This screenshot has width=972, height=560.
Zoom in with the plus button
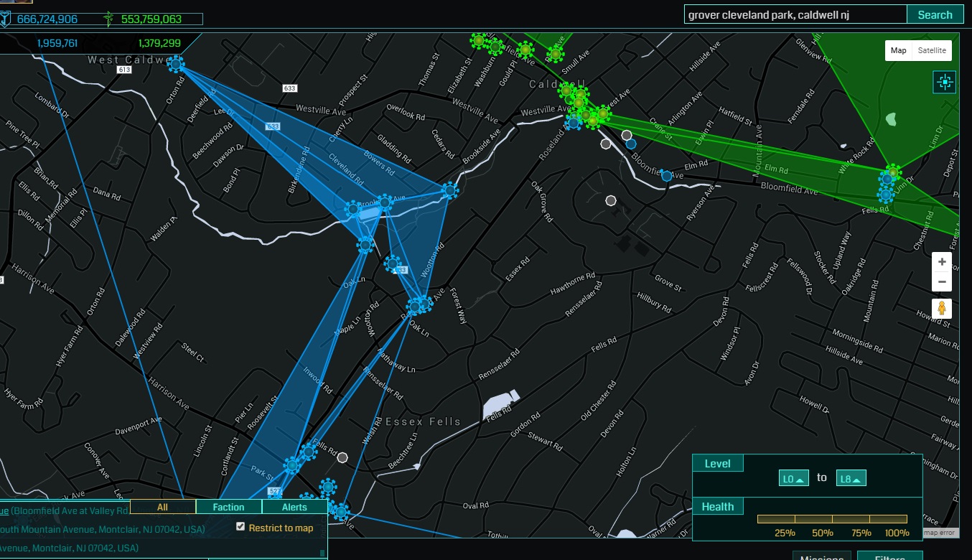click(x=943, y=262)
